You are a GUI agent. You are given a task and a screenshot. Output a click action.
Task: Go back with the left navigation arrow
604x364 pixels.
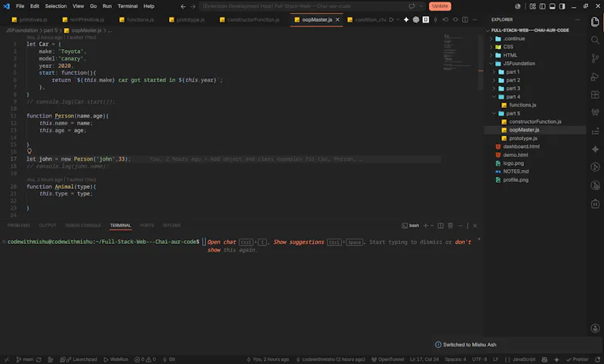(183, 6)
